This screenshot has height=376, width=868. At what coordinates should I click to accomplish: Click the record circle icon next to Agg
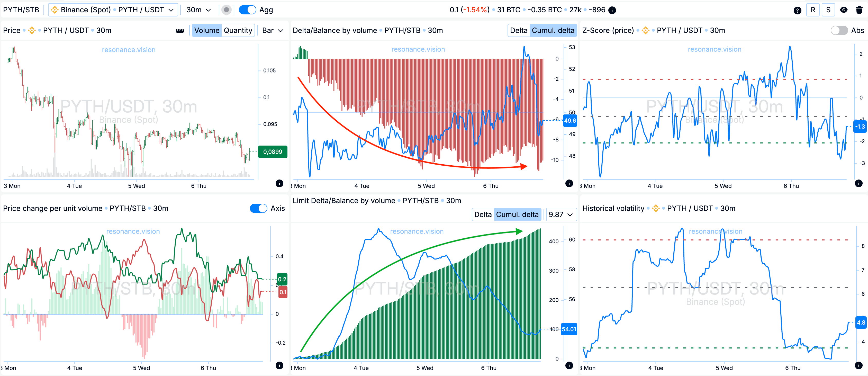[227, 10]
